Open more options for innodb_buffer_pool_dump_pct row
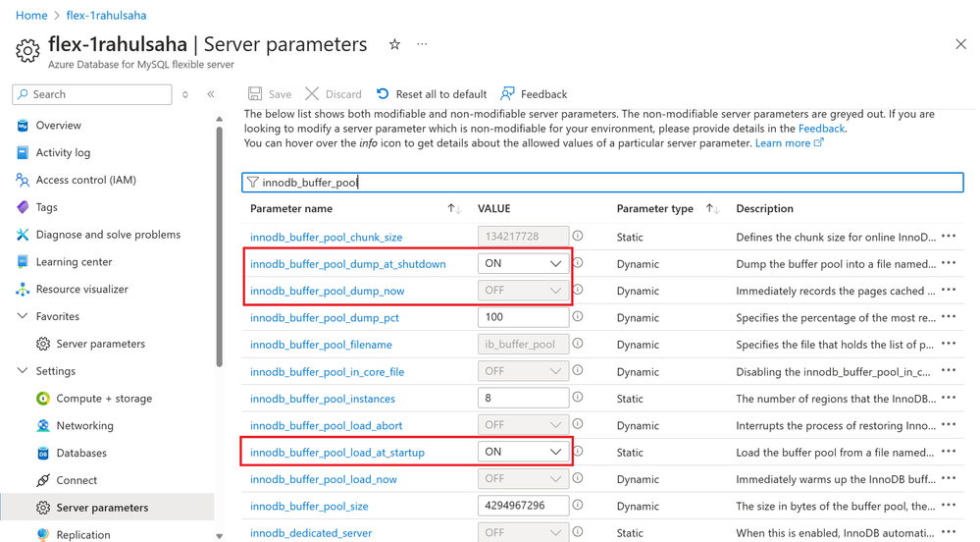Screen dimensions: 980x542 click(x=949, y=317)
